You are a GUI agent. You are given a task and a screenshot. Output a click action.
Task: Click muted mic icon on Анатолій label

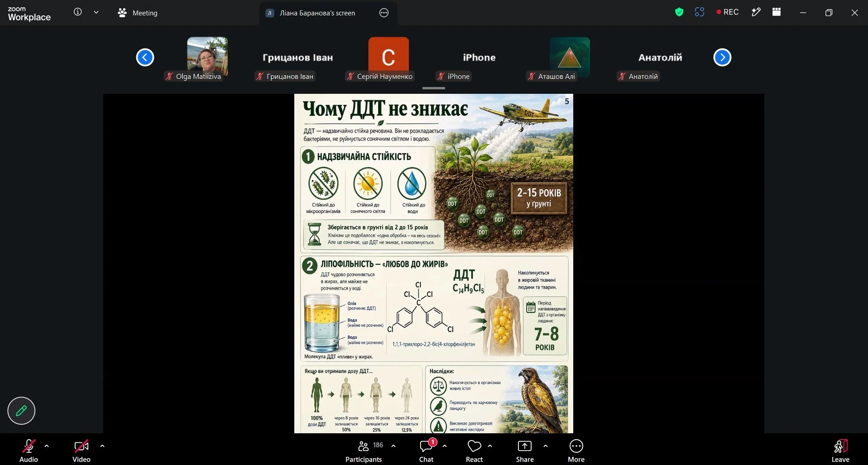click(x=622, y=77)
